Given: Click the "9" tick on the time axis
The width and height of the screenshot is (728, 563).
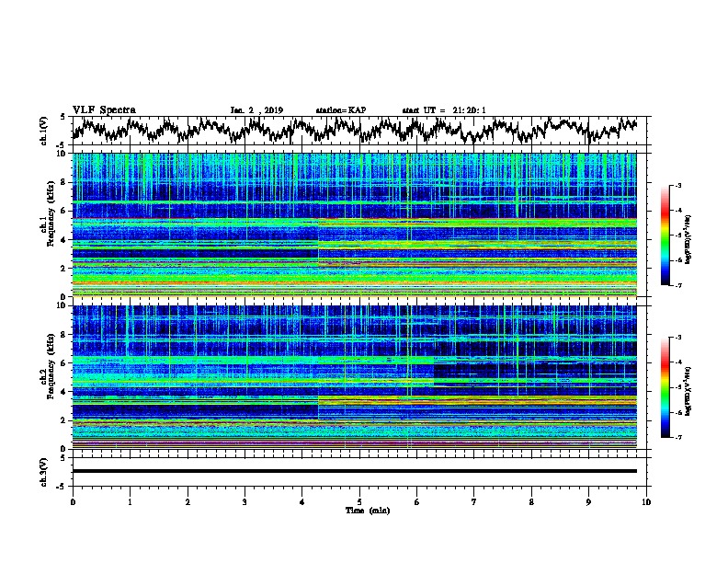Looking at the screenshot, I should (588, 502).
